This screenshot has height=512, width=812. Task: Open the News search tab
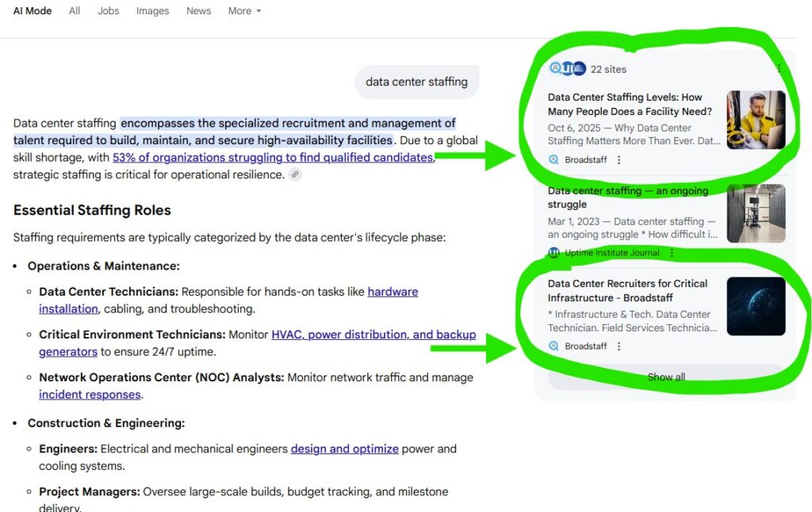point(198,11)
